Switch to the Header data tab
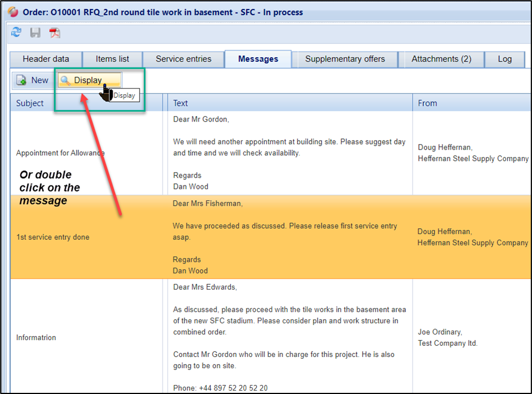Viewport: 532px width, 394px height. [x=46, y=59]
